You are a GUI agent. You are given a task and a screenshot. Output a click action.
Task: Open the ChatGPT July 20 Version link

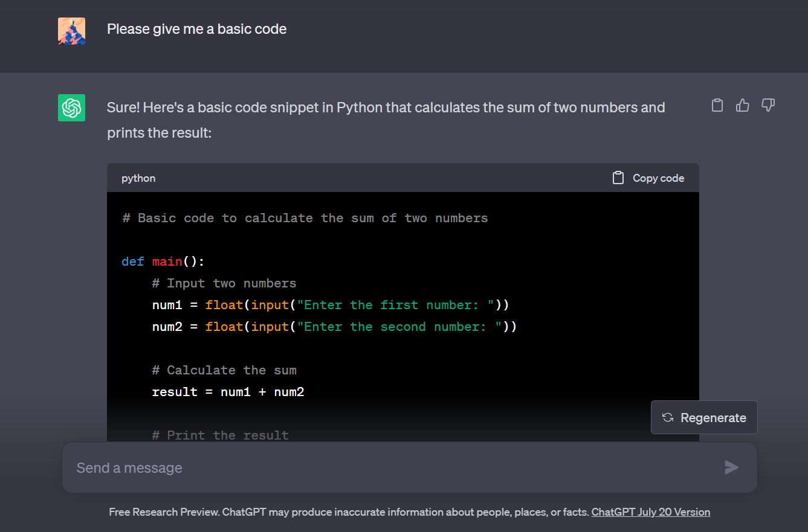(650, 511)
